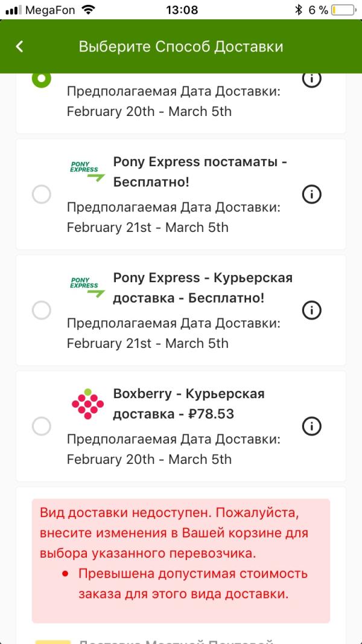Tap "Pony Express - Курьерская доставка" title

click(202, 288)
